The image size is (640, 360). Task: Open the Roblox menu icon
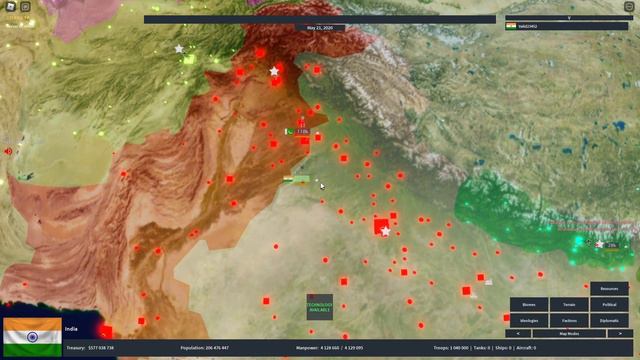click(x=11, y=6)
